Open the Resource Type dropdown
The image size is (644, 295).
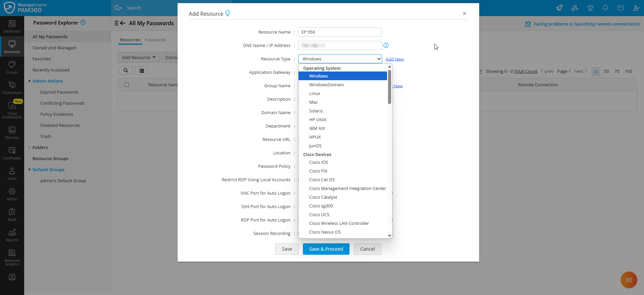(x=340, y=59)
